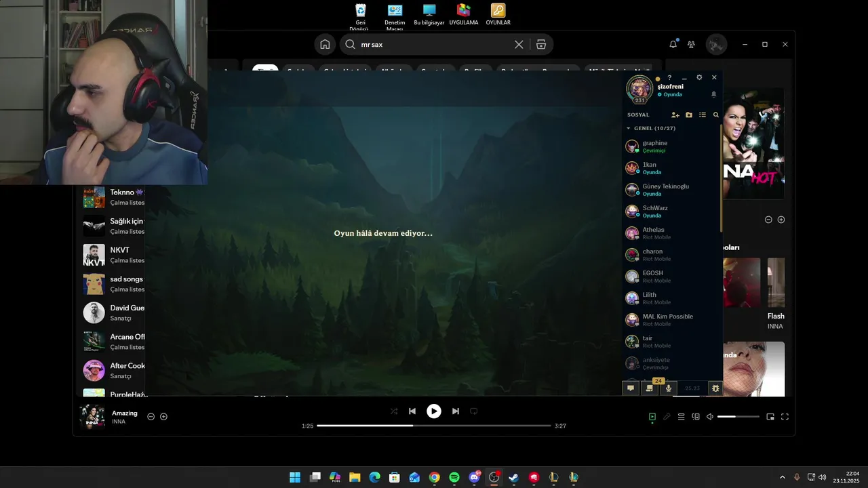Skip to the next track
The width and height of the screenshot is (868, 488).
(456, 411)
